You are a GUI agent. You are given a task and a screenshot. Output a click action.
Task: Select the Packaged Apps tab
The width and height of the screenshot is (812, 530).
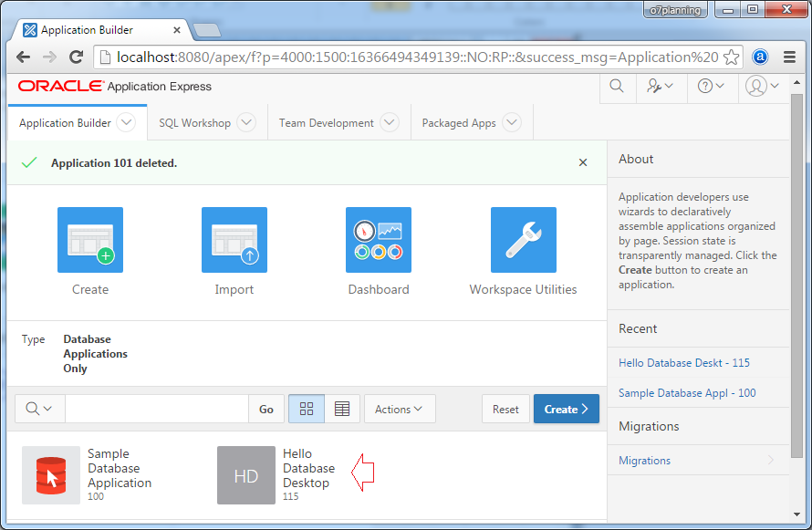pyautogui.click(x=459, y=123)
